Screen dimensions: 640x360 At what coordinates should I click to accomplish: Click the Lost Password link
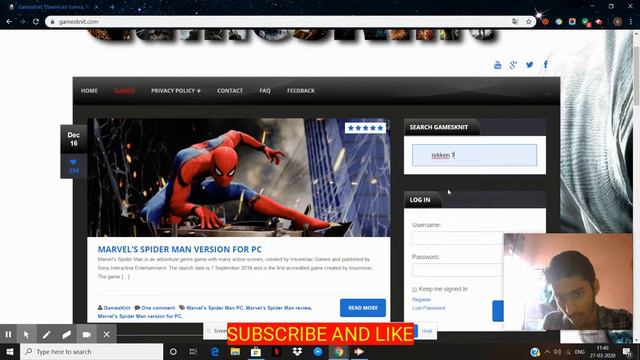pyautogui.click(x=429, y=308)
